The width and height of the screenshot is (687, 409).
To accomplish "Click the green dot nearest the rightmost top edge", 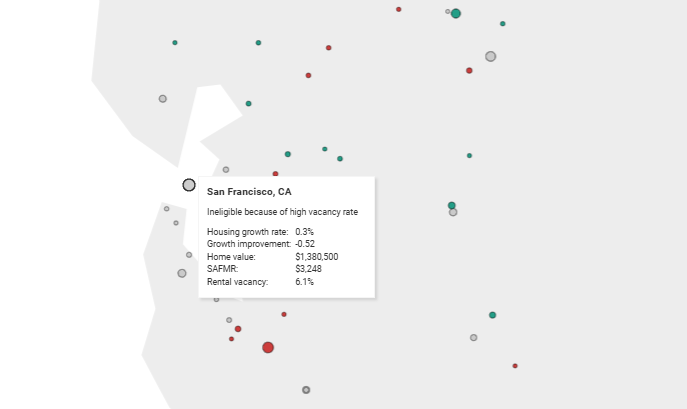I will [x=503, y=24].
